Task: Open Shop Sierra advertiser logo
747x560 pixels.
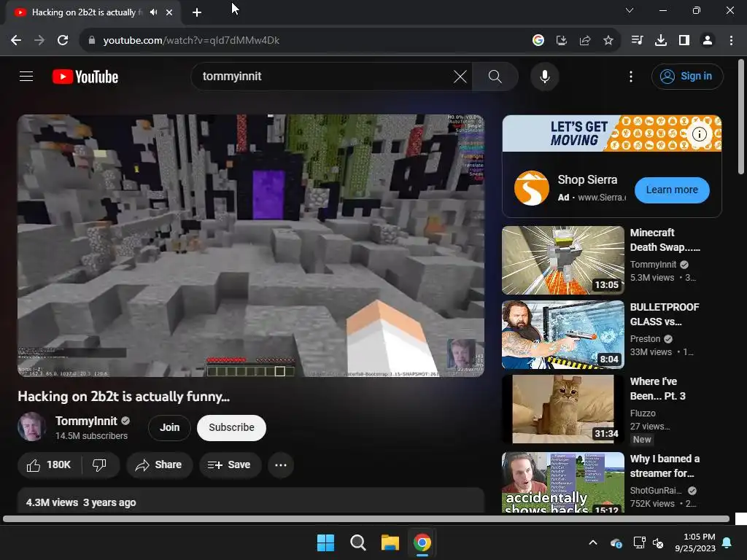Action: [x=531, y=188]
